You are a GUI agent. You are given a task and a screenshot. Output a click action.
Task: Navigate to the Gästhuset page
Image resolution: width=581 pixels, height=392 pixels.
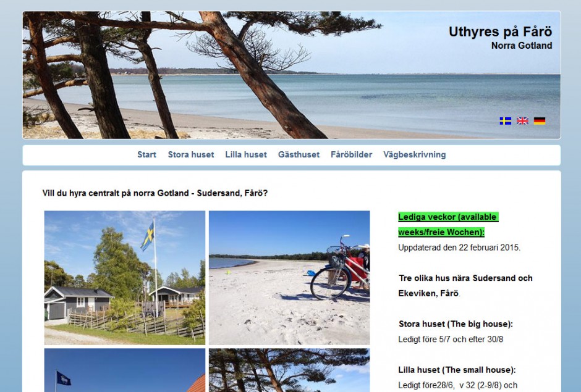(x=299, y=155)
